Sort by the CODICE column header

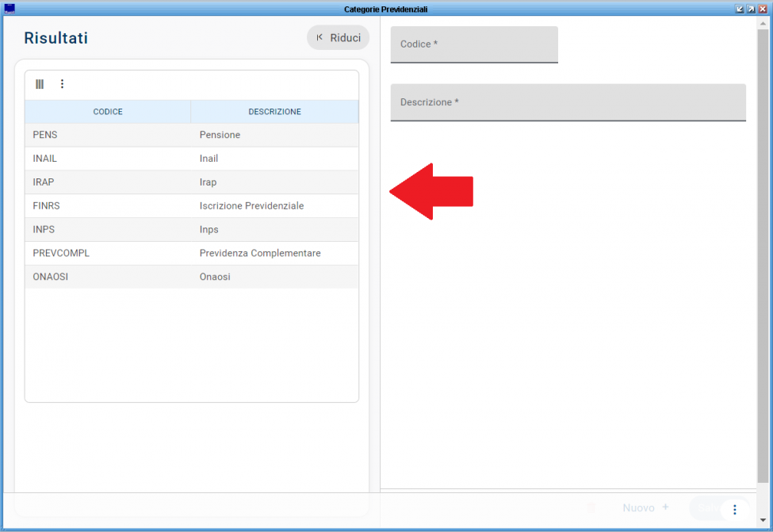pyautogui.click(x=108, y=112)
